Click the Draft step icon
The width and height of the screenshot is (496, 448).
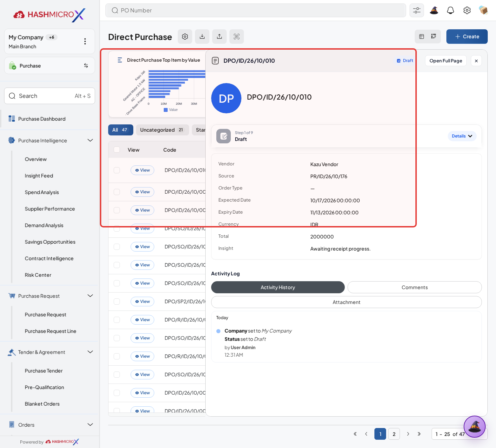tap(224, 136)
